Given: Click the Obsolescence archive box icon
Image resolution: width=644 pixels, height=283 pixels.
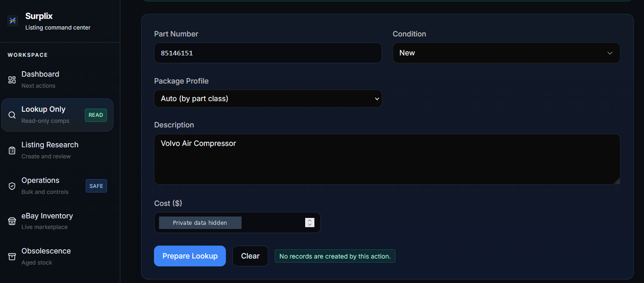Looking at the screenshot, I should click(12, 257).
